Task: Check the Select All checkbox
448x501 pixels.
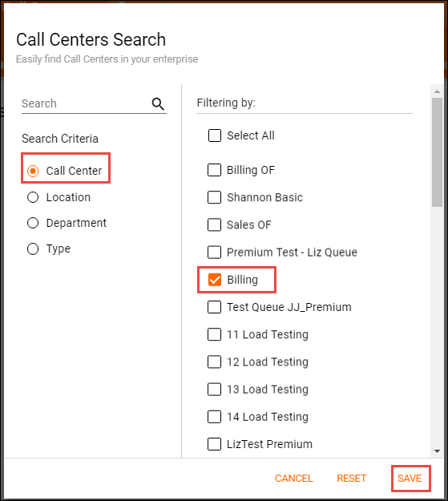Action: pos(215,135)
